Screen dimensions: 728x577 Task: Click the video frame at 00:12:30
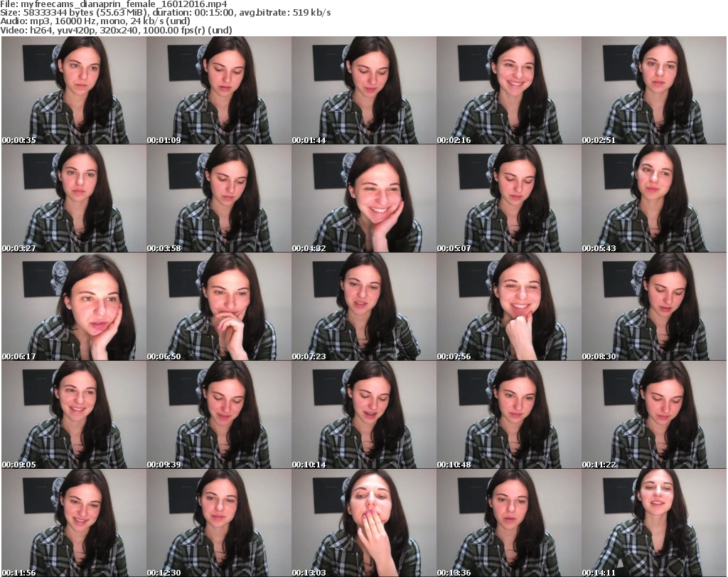[219, 523]
